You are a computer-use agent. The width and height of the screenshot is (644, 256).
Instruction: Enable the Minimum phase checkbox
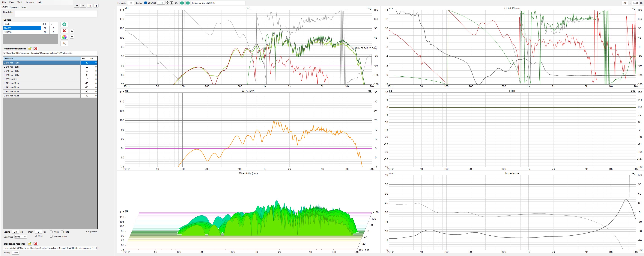(x=51, y=237)
